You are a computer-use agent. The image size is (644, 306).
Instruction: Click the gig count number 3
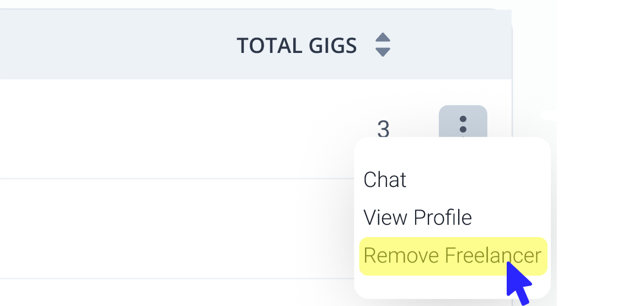[383, 130]
